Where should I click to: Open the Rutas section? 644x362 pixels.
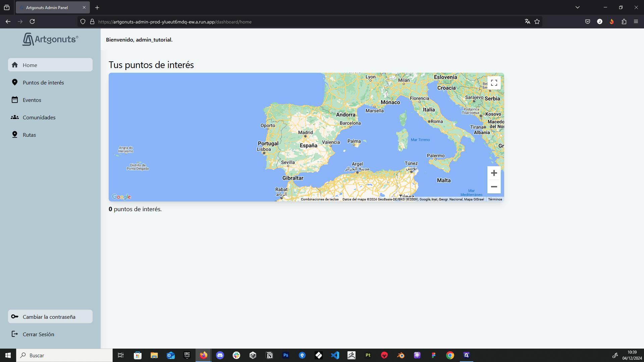tap(50, 135)
